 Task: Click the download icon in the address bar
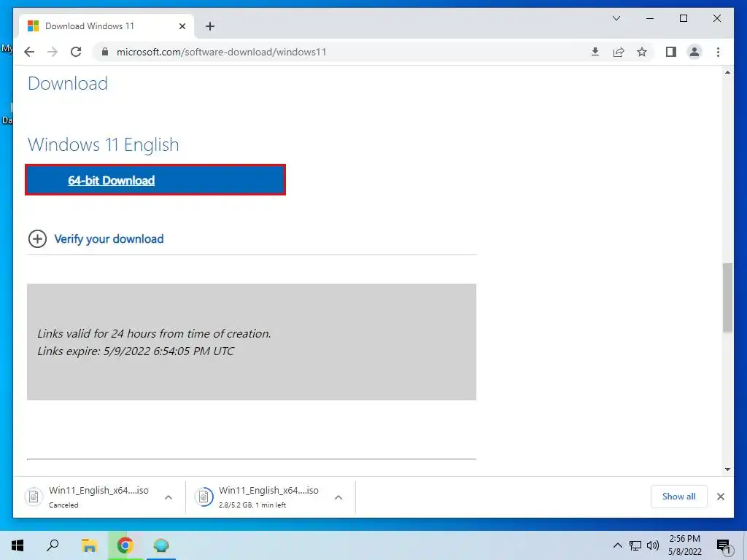(595, 52)
